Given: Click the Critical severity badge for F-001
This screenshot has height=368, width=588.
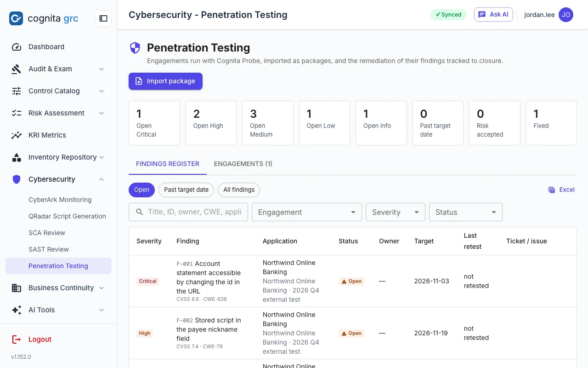Looking at the screenshot, I should pos(148,281).
